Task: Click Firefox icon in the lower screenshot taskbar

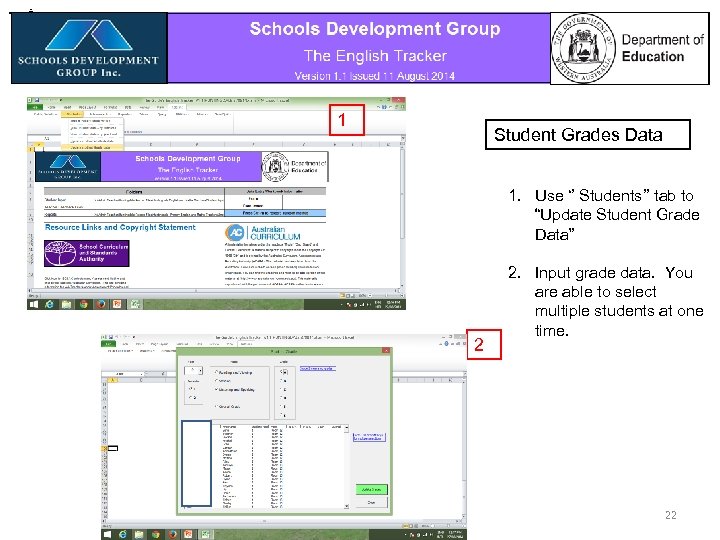Action: 173,534
